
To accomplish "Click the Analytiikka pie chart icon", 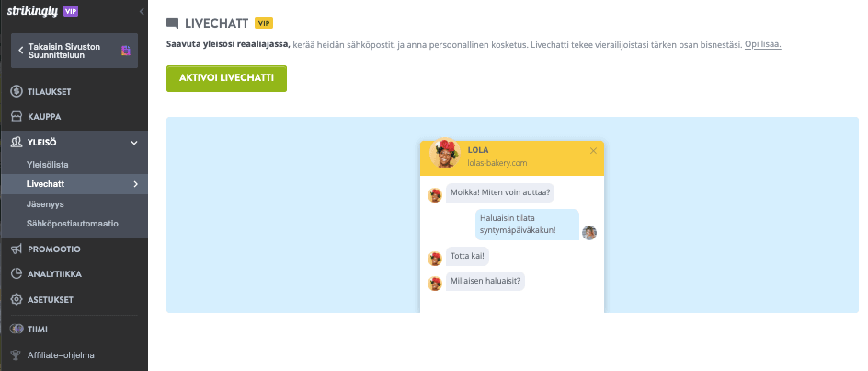I will click(16, 274).
